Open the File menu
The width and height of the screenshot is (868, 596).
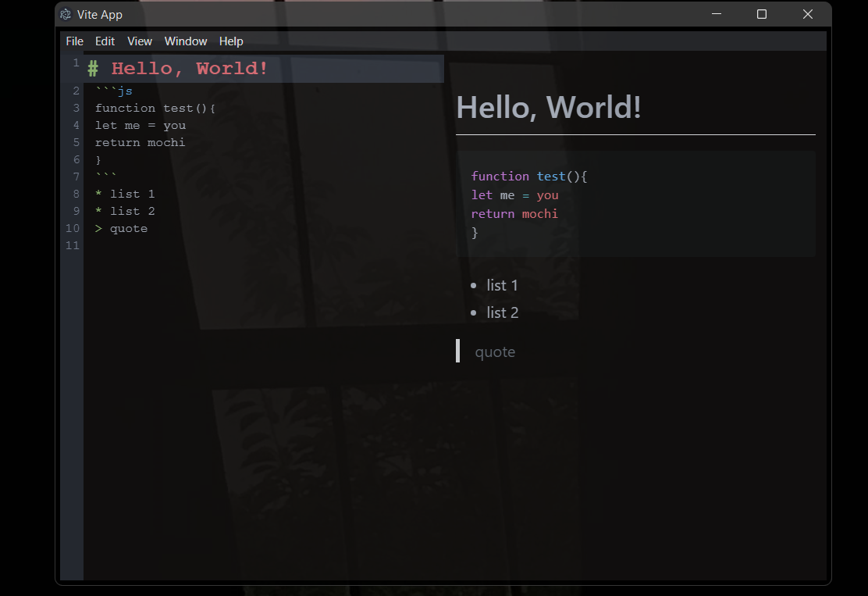tap(74, 41)
